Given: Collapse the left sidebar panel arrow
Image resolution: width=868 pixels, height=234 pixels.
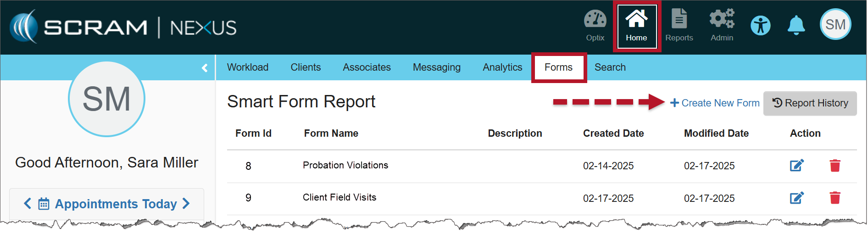Looking at the screenshot, I should click(205, 68).
